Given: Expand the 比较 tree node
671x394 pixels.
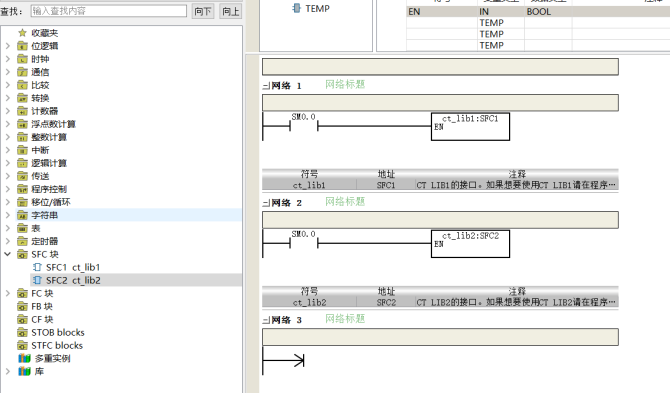Looking at the screenshot, I should click(8, 85).
